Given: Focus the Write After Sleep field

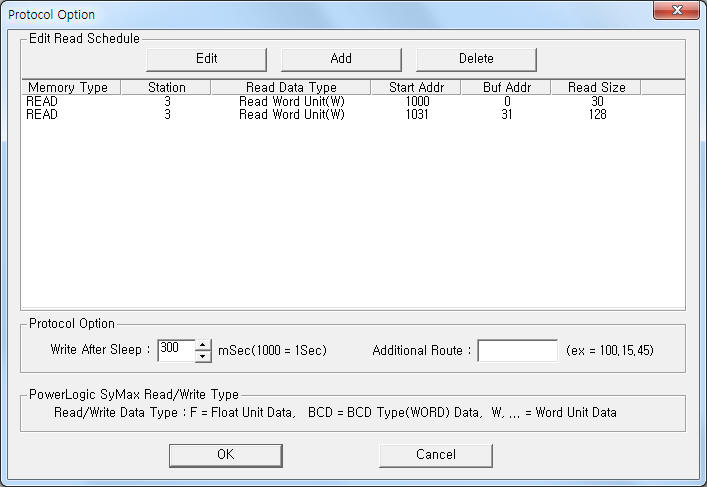Looking at the screenshot, I should point(175,350).
